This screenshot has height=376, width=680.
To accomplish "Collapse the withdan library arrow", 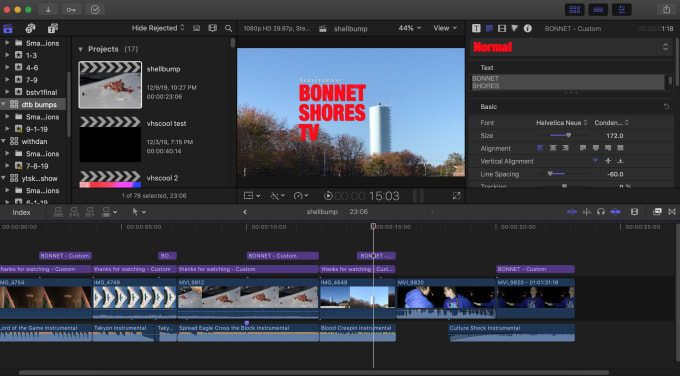I will (3, 141).
